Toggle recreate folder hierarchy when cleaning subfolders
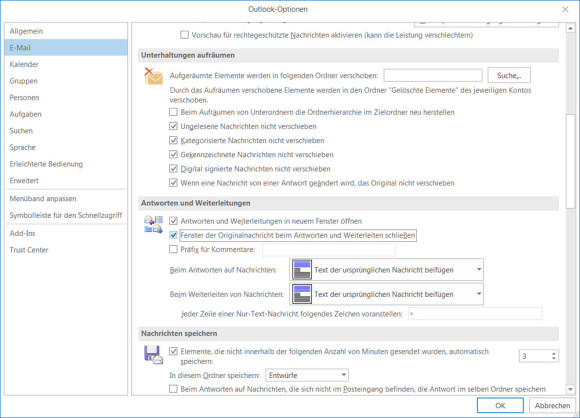The width and height of the screenshot is (580, 418). pyautogui.click(x=173, y=112)
